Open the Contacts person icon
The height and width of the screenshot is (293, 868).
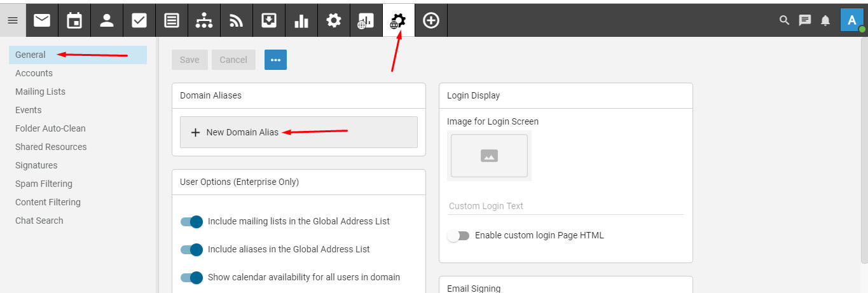(x=107, y=20)
